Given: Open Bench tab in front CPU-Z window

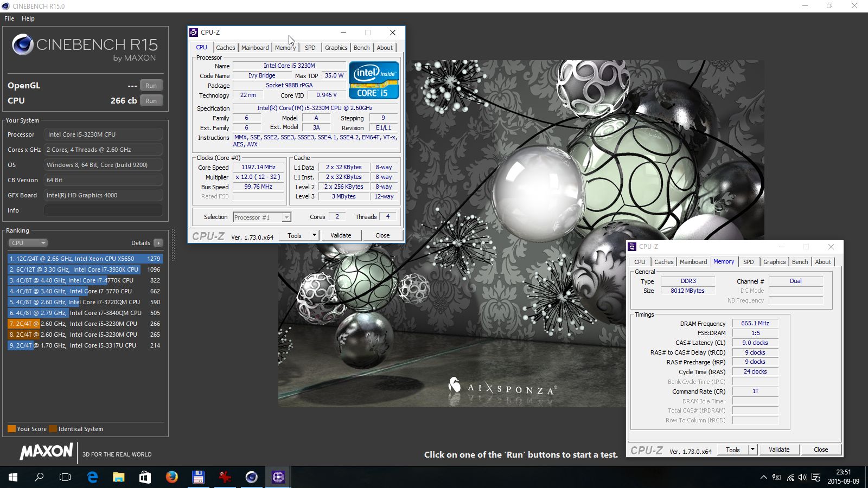Looking at the screenshot, I should pos(362,48).
